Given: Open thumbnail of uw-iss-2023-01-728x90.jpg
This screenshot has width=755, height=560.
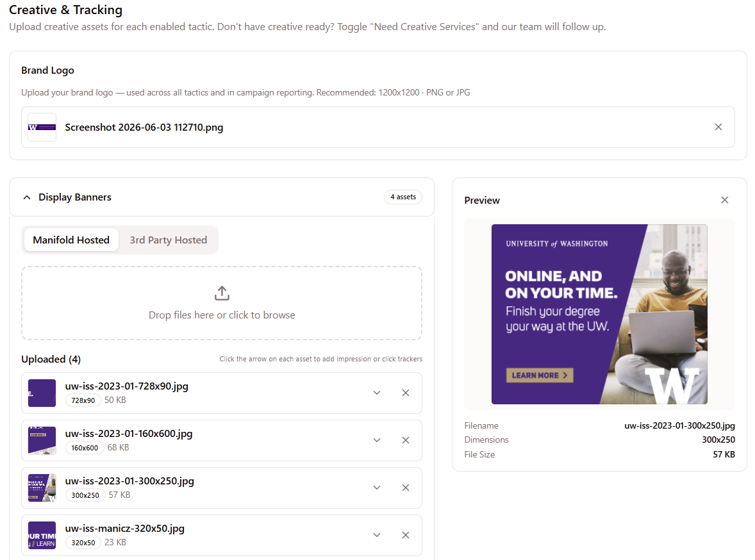Looking at the screenshot, I should click(x=42, y=393).
